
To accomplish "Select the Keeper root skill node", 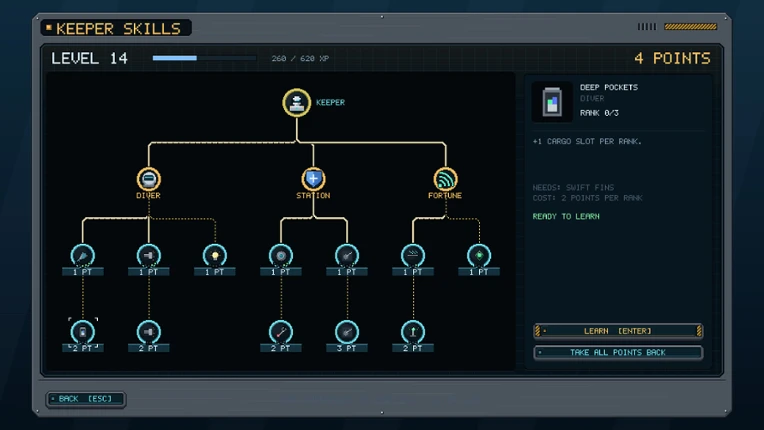I will pos(296,103).
